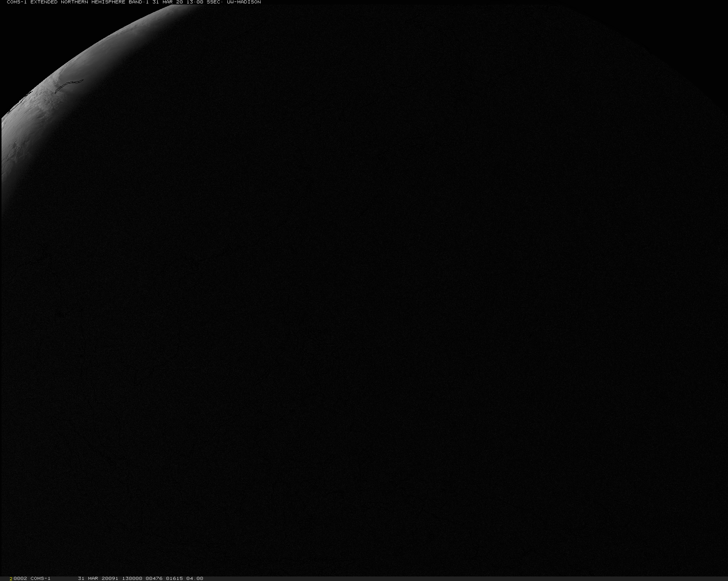Click the 'SSEC: UW-MADISON' credit text

click(233, 2)
